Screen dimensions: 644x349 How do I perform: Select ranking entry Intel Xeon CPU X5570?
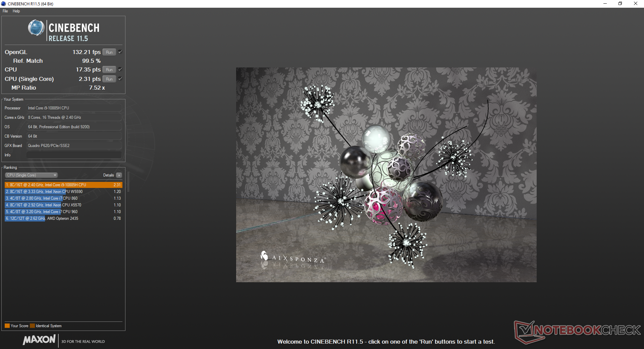pos(63,205)
